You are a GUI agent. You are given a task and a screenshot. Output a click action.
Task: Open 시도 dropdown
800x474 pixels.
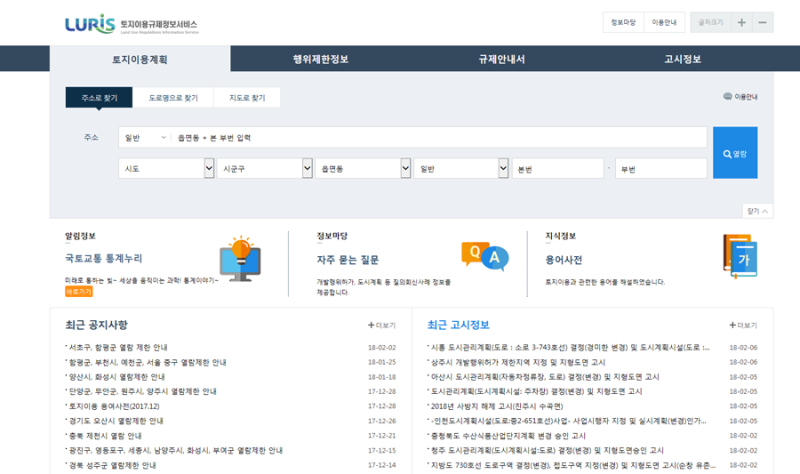pos(166,168)
